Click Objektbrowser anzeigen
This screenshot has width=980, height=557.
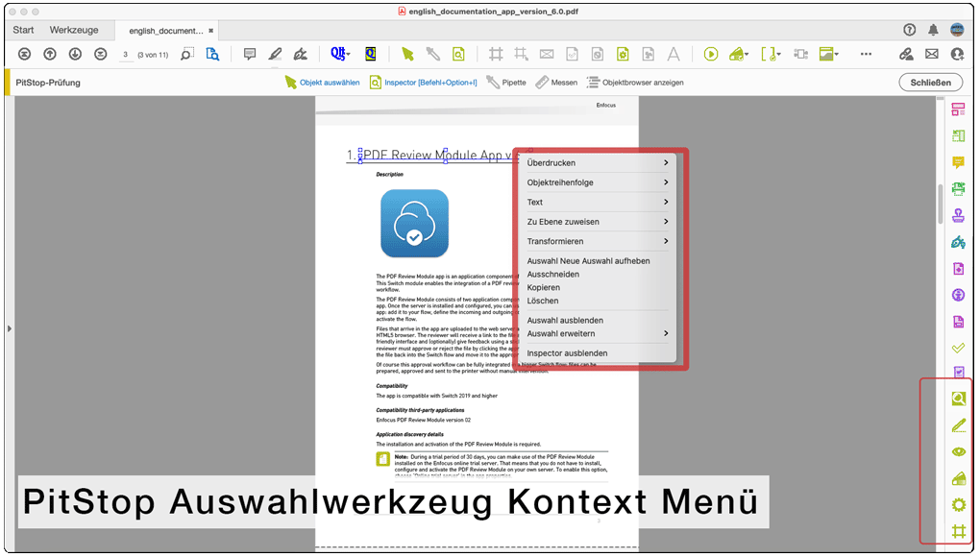(635, 83)
